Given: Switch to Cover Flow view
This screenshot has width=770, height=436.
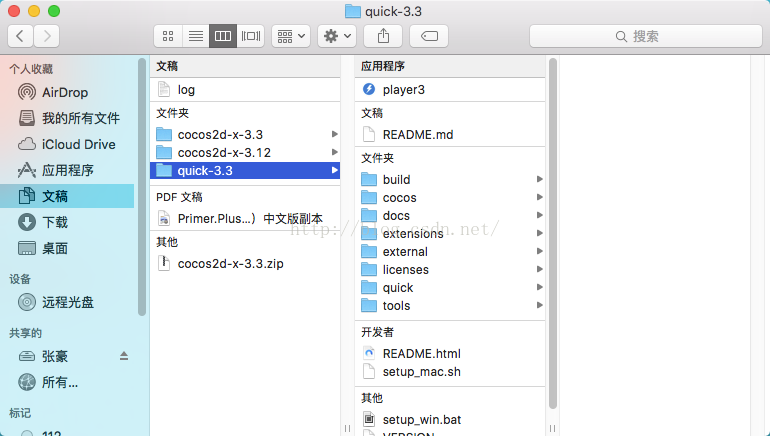Looking at the screenshot, I should pos(250,36).
